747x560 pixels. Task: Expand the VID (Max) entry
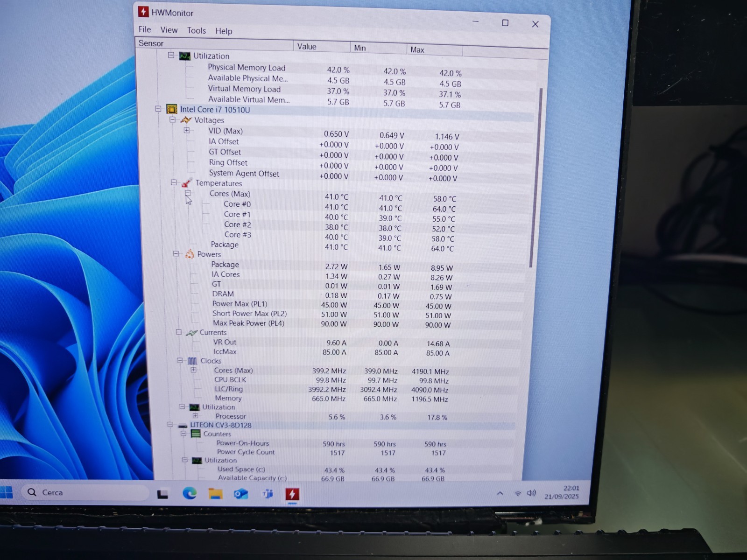click(187, 130)
